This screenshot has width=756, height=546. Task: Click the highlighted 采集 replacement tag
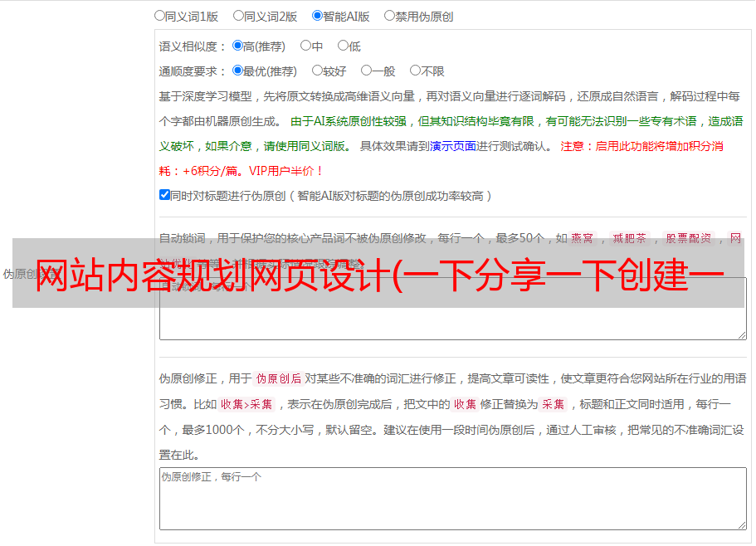pyautogui.click(x=553, y=404)
